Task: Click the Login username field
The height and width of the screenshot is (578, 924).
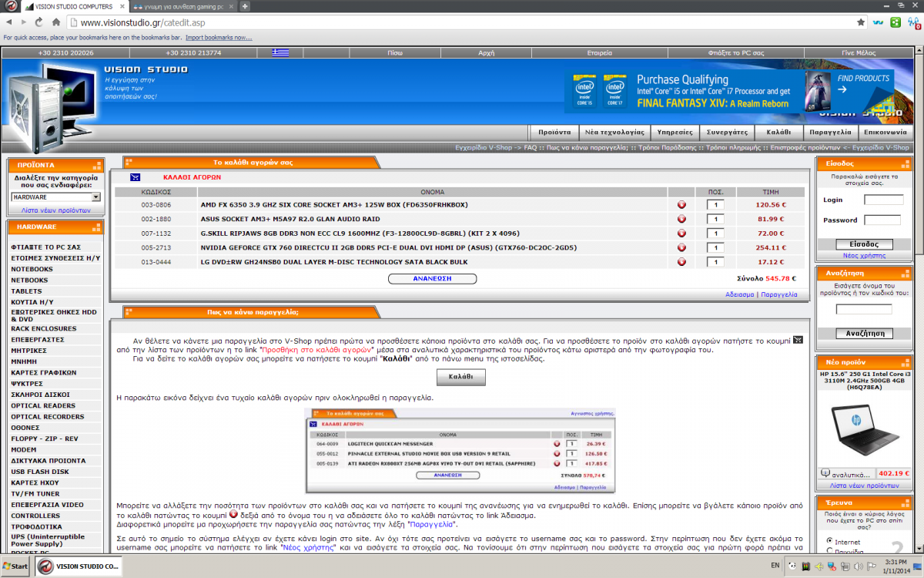Action: (x=883, y=200)
